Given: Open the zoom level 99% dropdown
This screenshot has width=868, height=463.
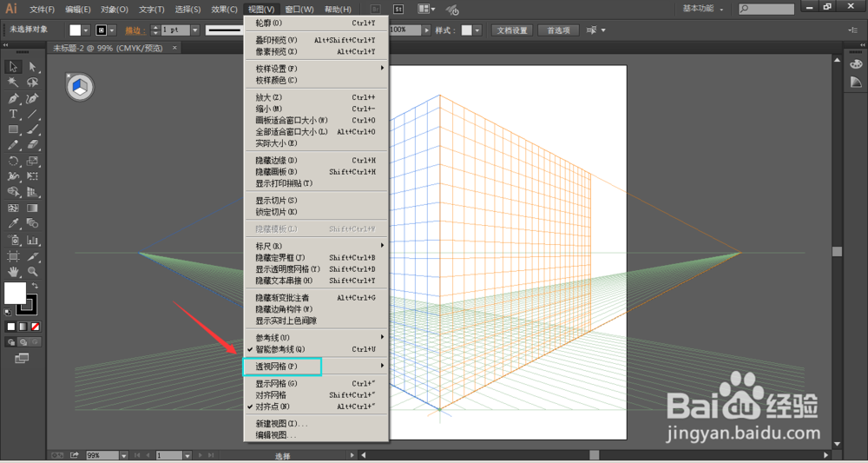Looking at the screenshot, I should coord(124,455).
